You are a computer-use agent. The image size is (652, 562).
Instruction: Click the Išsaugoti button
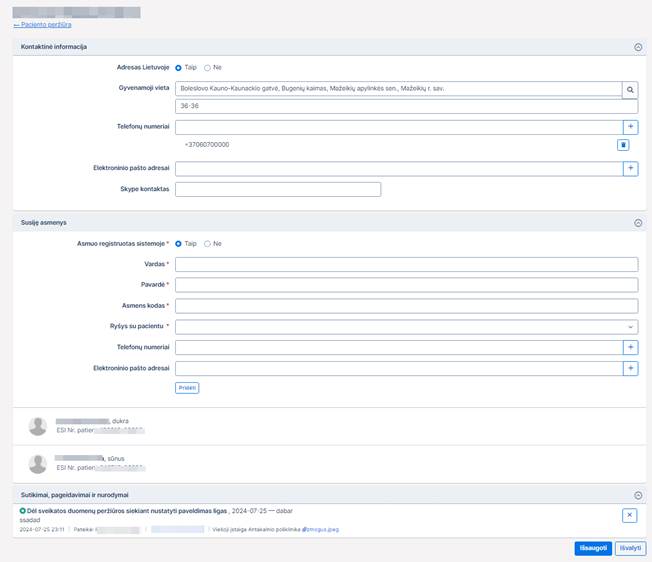tap(592, 548)
